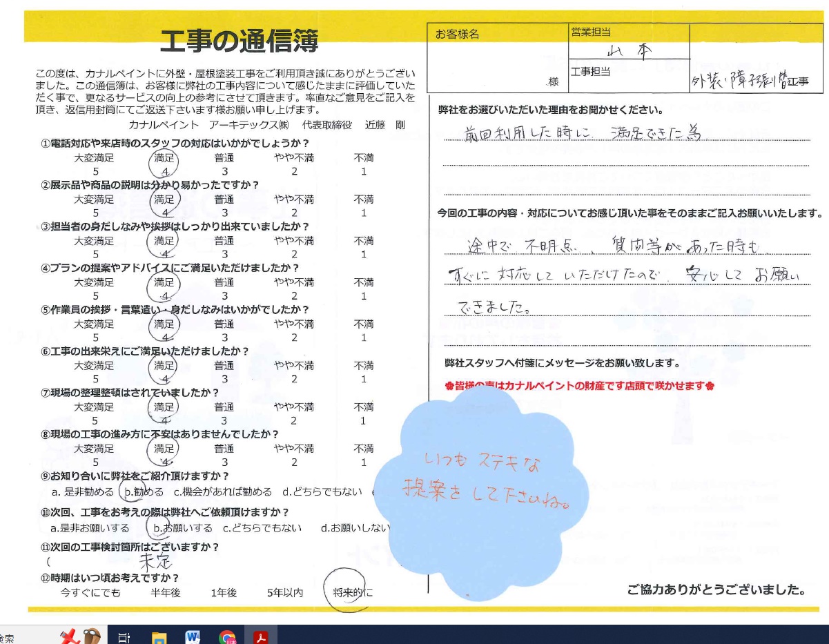
Task: Click the Windows search box labeled 検索
Action: point(28,636)
